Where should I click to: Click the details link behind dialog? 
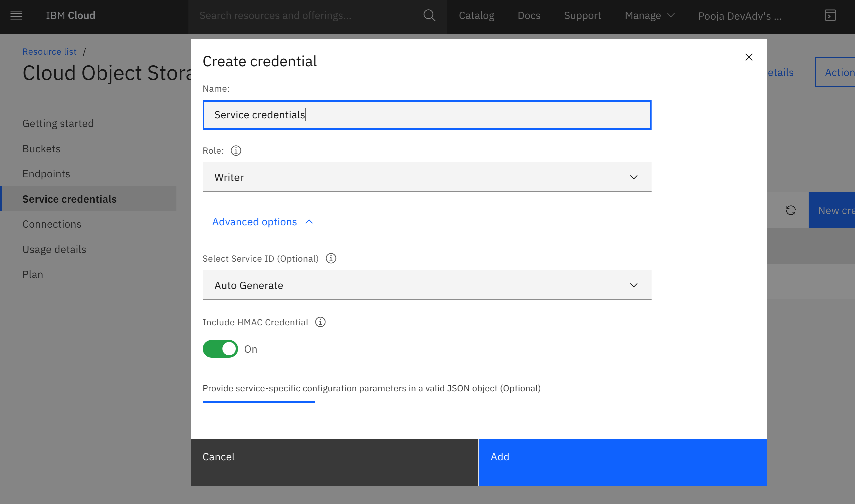(780, 72)
